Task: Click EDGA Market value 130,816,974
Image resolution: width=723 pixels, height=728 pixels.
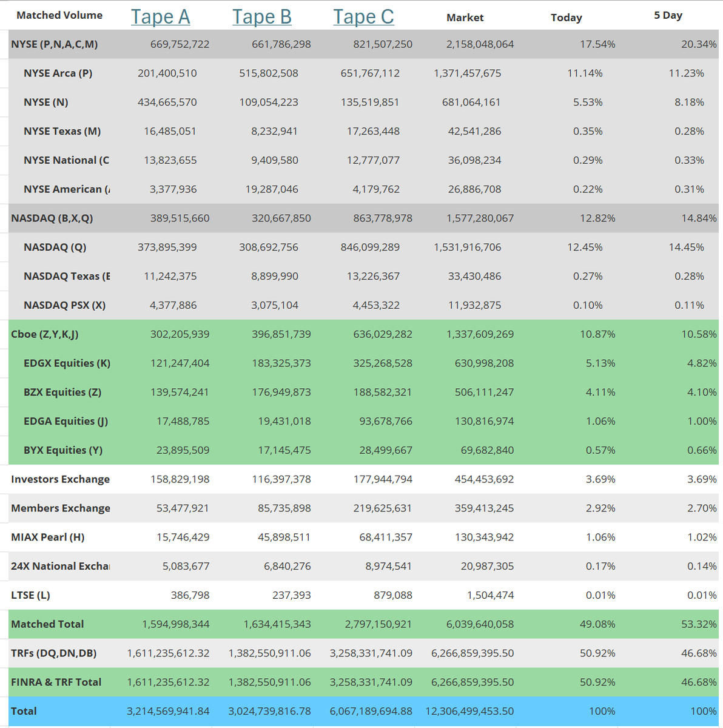Action: (485, 422)
